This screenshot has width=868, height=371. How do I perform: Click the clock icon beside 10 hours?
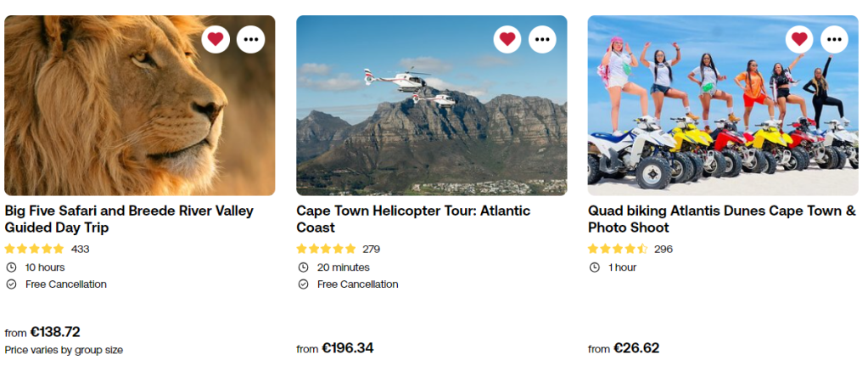[11, 267]
